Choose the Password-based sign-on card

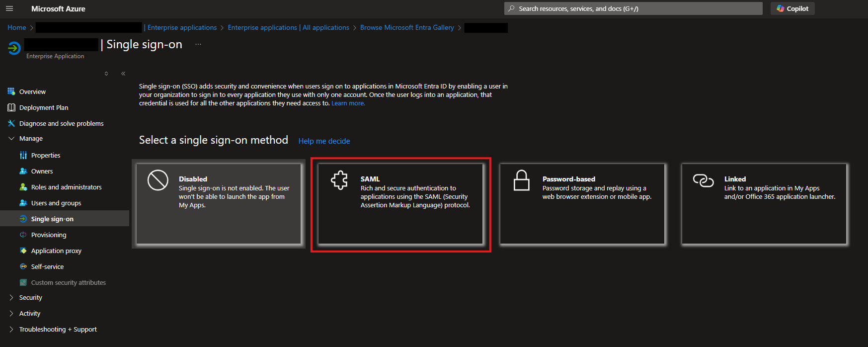point(582,204)
